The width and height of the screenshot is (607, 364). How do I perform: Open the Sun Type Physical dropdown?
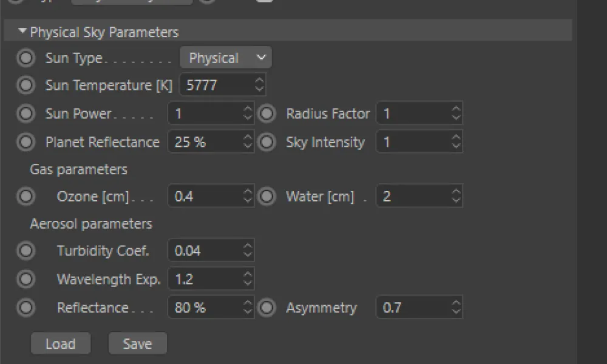(x=226, y=58)
